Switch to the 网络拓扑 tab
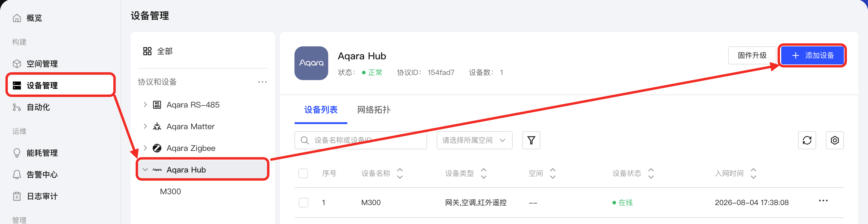Screen dimensions: 868x224 coord(374,110)
